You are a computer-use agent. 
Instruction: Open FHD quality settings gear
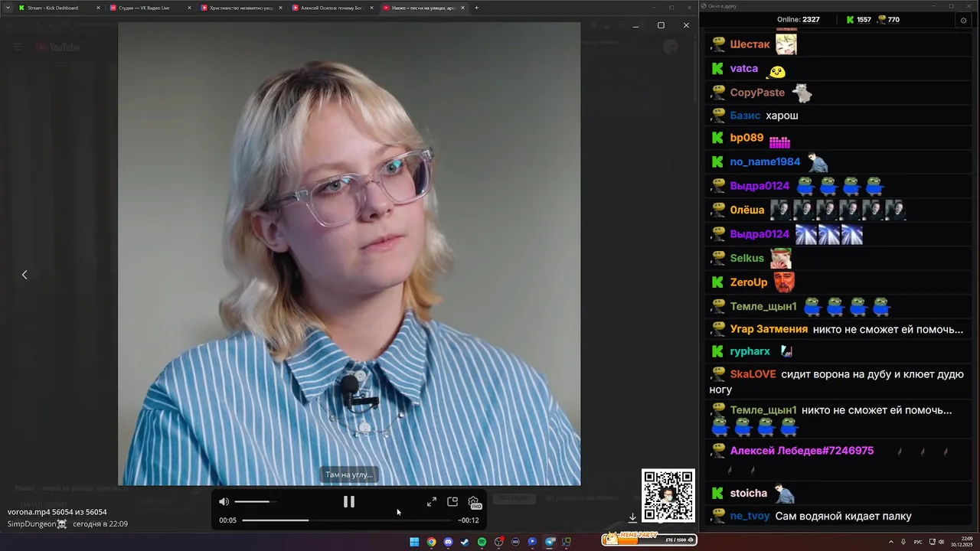(x=473, y=503)
